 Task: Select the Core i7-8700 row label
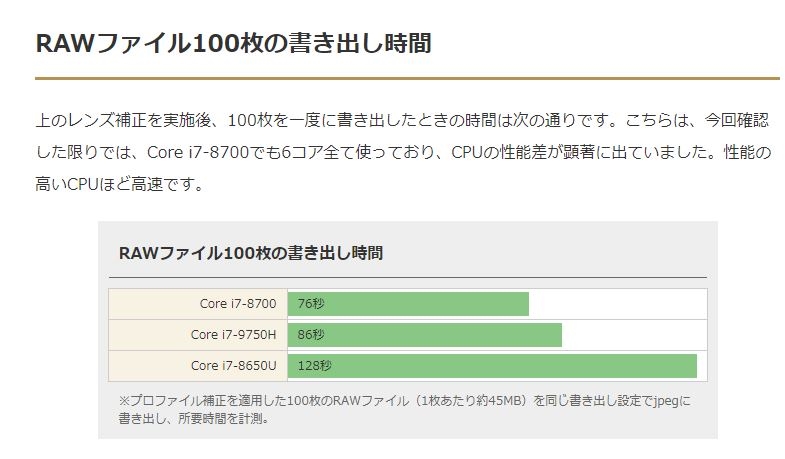coord(238,304)
